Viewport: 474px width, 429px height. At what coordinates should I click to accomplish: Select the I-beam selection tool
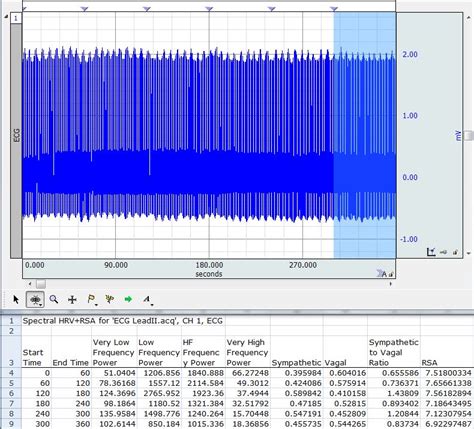coord(35,299)
